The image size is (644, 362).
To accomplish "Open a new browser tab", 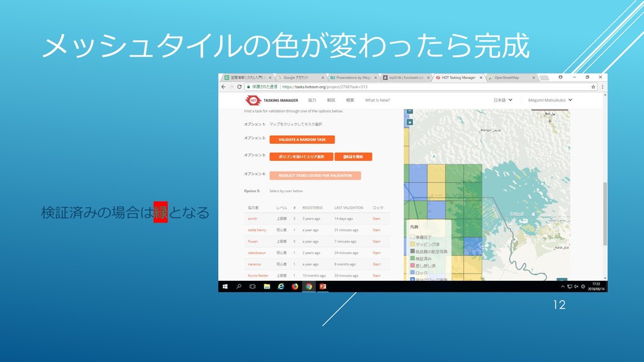I will [544, 77].
